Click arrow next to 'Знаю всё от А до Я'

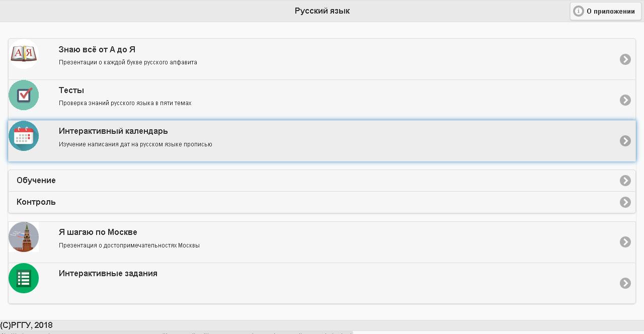pyautogui.click(x=625, y=59)
